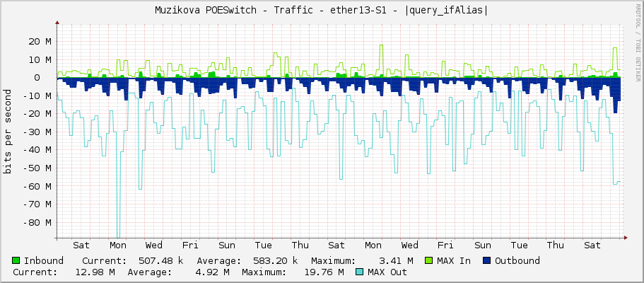Select the outbound average value 4.92 M
644x283 pixels.
[x=213, y=272]
